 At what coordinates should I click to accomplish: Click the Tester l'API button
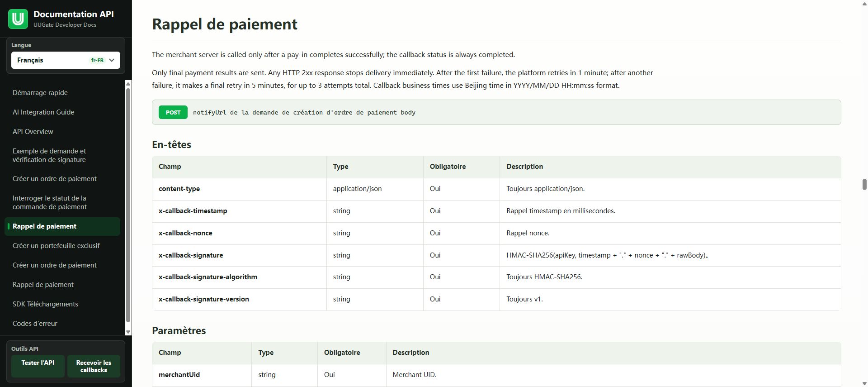(38, 366)
